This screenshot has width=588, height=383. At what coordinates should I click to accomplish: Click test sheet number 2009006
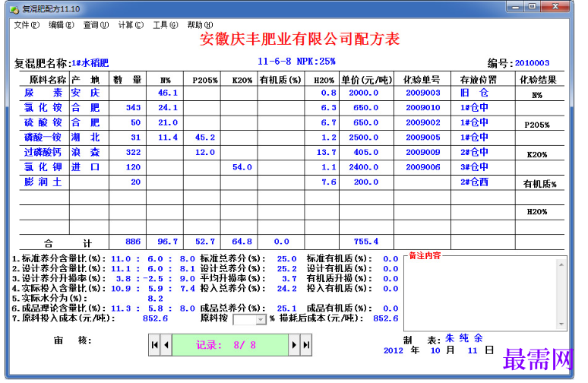tap(422, 167)
